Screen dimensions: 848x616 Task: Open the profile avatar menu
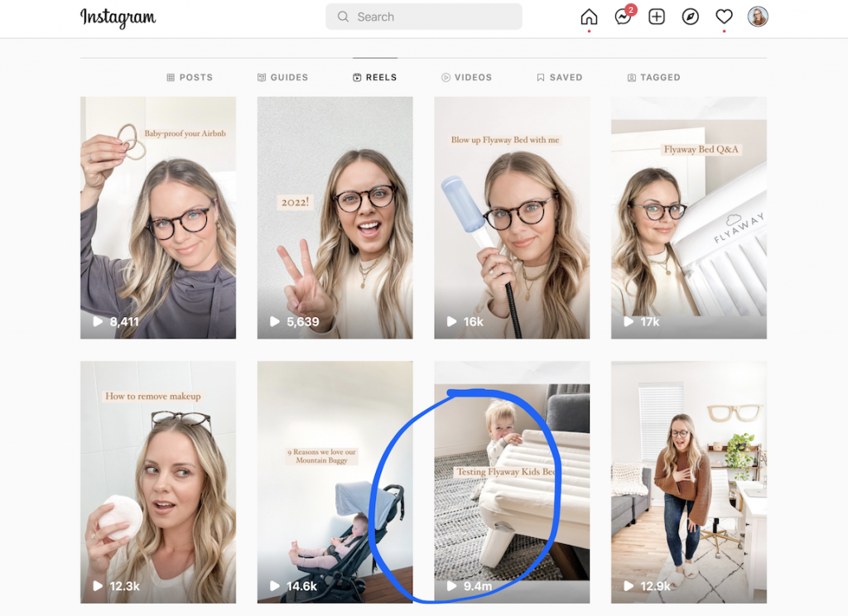coord(758,17)
